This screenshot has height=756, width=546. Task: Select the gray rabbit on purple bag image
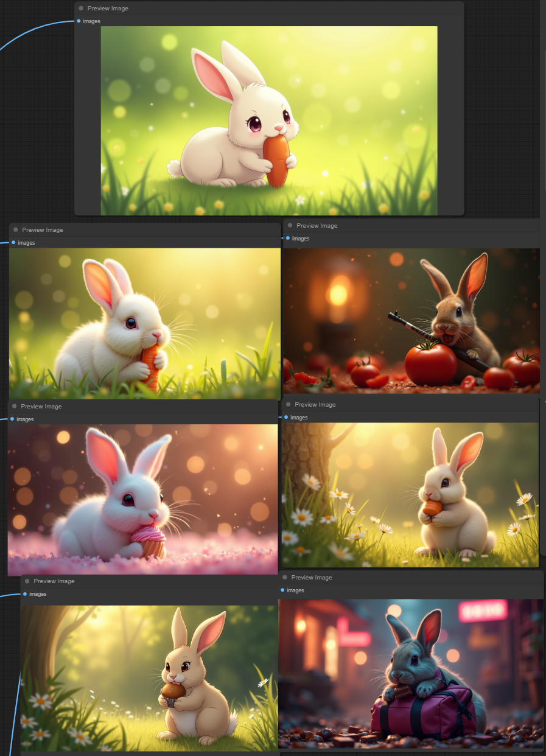tap(411, 674)
